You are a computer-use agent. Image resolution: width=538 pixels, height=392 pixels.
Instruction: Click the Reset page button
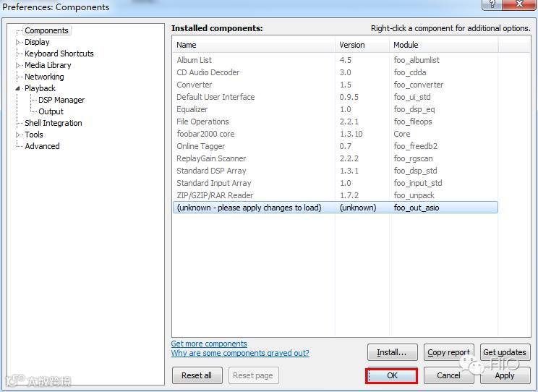pos(253,375)
